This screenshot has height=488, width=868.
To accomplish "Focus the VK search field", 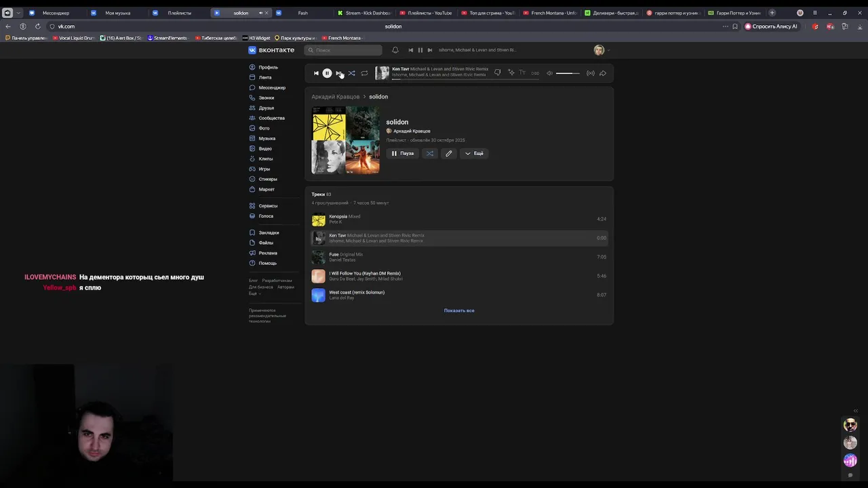I will (343, 50).
